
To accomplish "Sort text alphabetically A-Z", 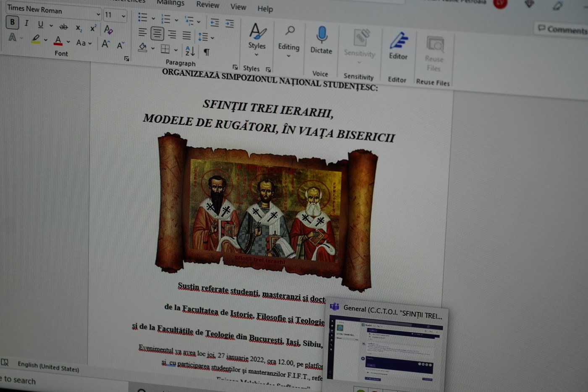I will [189, 51].
